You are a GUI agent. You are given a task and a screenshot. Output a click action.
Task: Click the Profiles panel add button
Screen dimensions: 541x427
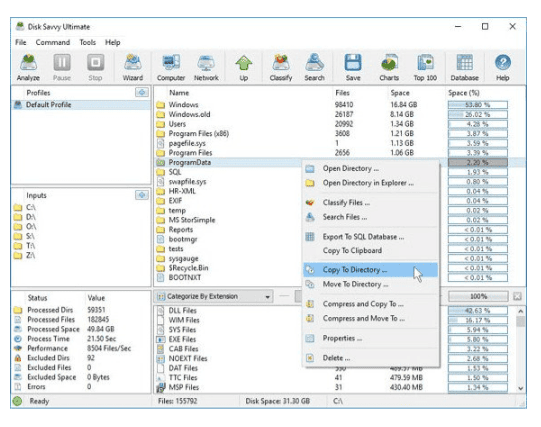[x=142, y=92]
